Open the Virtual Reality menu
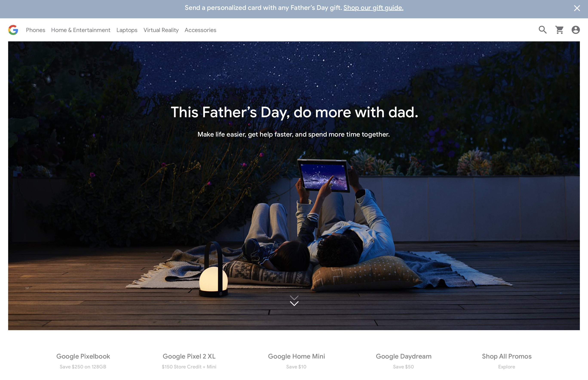This screenshot has width=588, height=380. [161, 30]
